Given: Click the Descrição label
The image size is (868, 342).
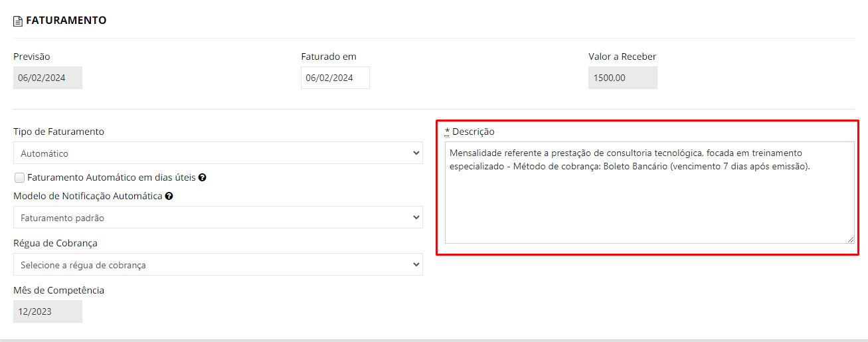Looking at the screenshot, I should (x=474, y=131).
